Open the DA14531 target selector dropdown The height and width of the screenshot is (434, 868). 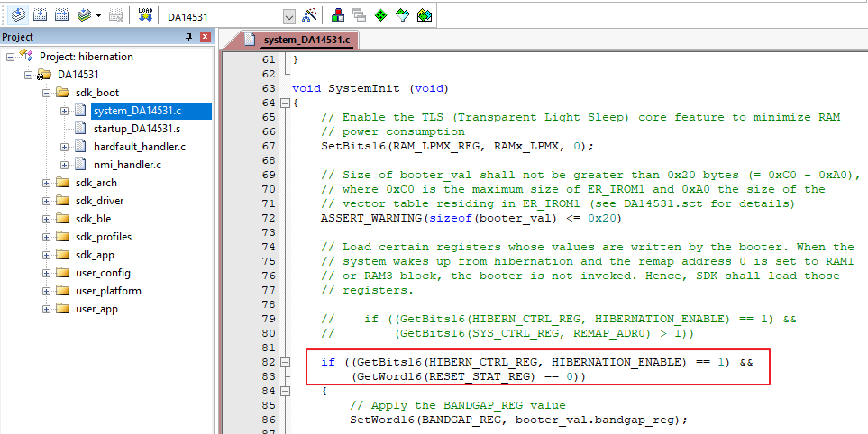click(x=289, y=16)
